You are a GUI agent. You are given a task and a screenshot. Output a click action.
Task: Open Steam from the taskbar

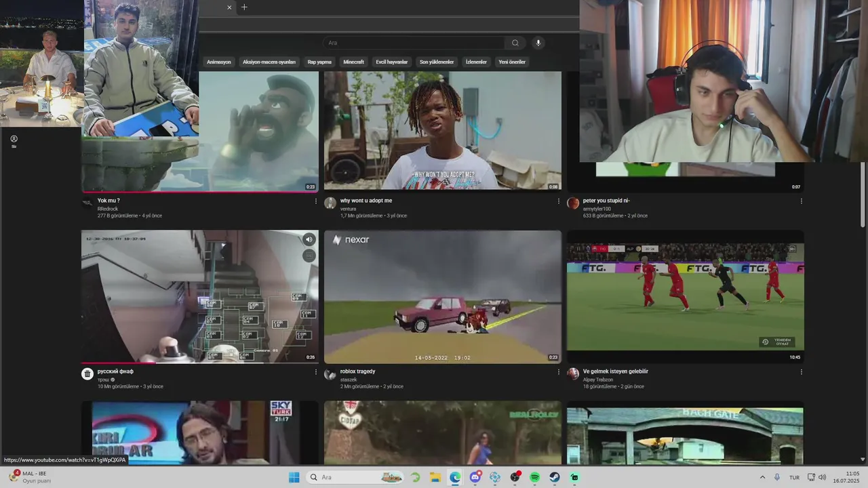(555, 477)
